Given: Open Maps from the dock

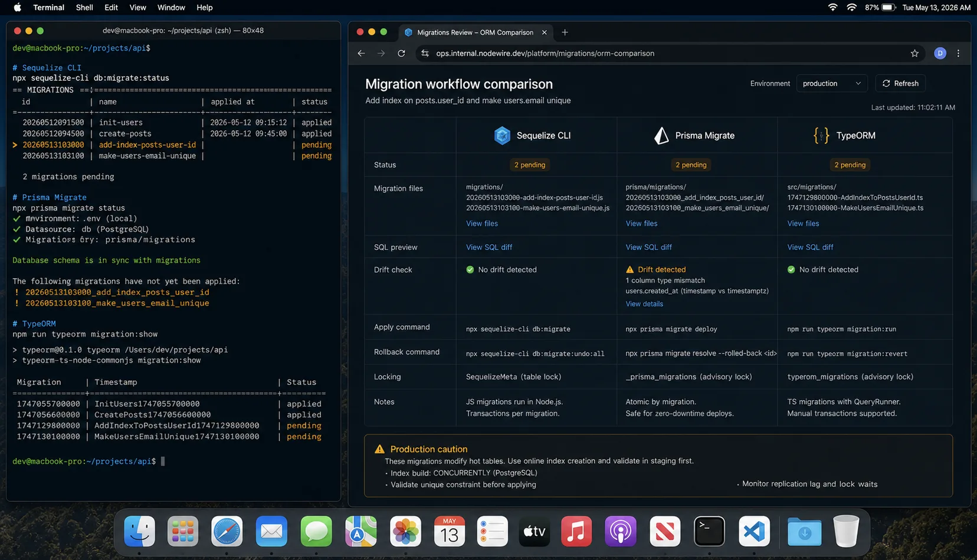Looking at the screenshot, I should coord(361,532).
